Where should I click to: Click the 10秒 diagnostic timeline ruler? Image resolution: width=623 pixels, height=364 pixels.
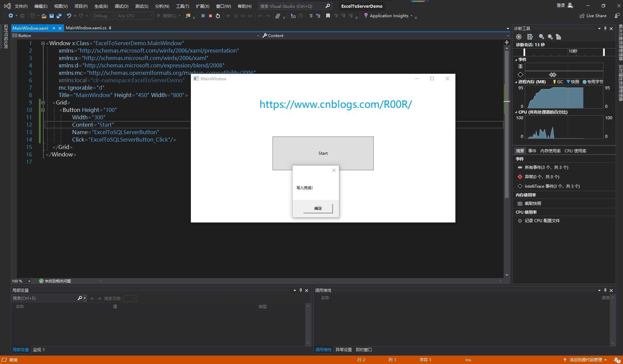click(564, 52)
